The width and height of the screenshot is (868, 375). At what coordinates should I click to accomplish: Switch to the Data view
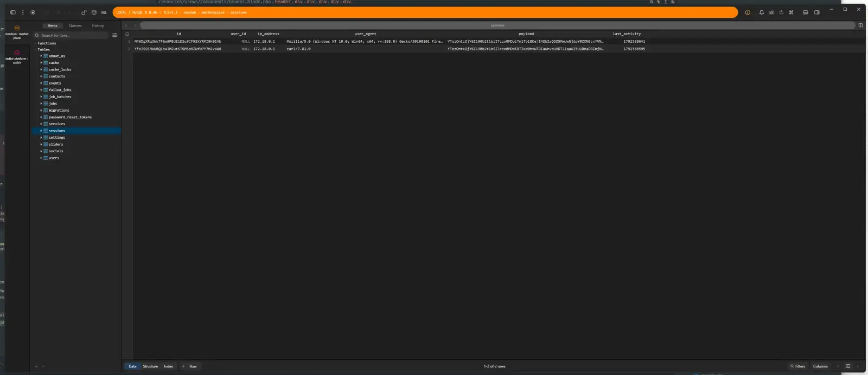[x=132, y=366]
